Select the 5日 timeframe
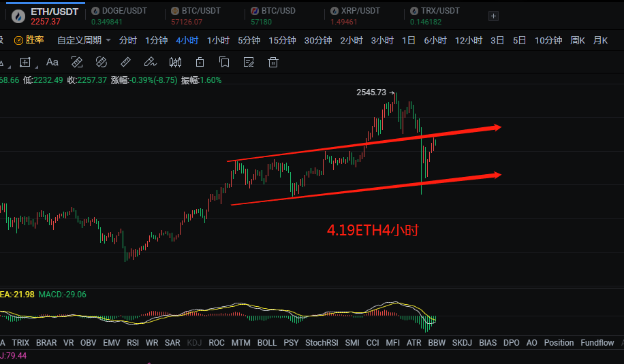Viewport: 624px width, 364px height. click(x=519, y=40)
